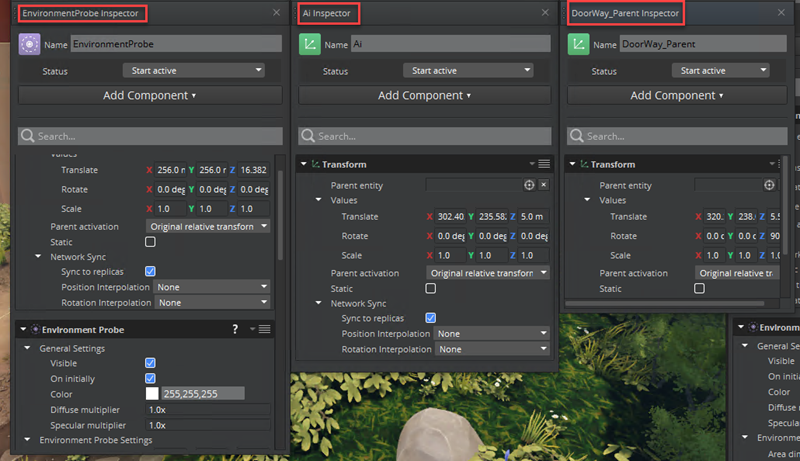Uncheck On initially for Environment Probe
The height and width of the screenshot is (461, 800).
(150, 378)
